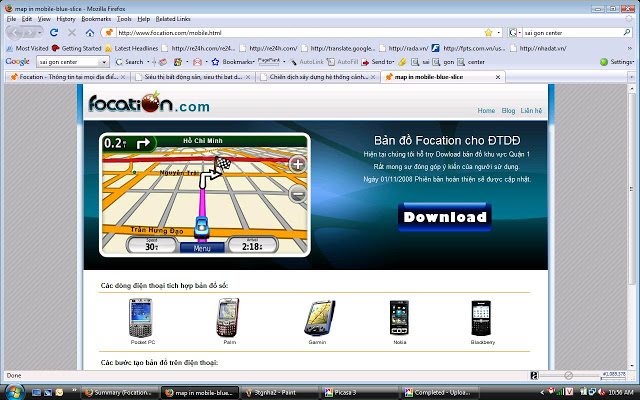Click the Send to toolbar button
The height and width of the screenshot is (400, 640).
point(378,62)
